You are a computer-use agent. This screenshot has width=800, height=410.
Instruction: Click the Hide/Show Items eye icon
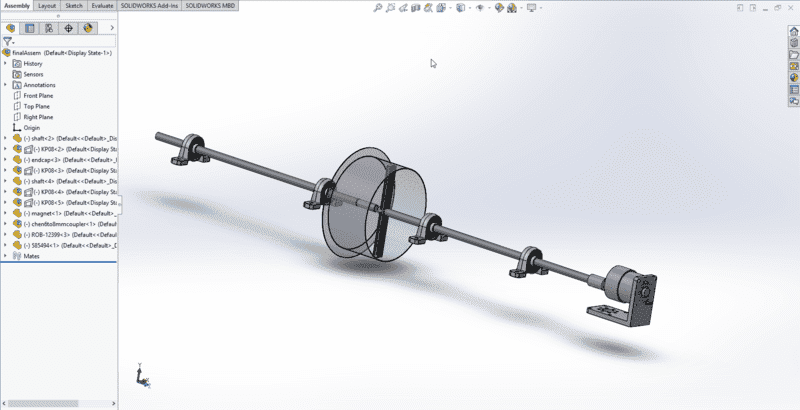click(x=479, y=8)
